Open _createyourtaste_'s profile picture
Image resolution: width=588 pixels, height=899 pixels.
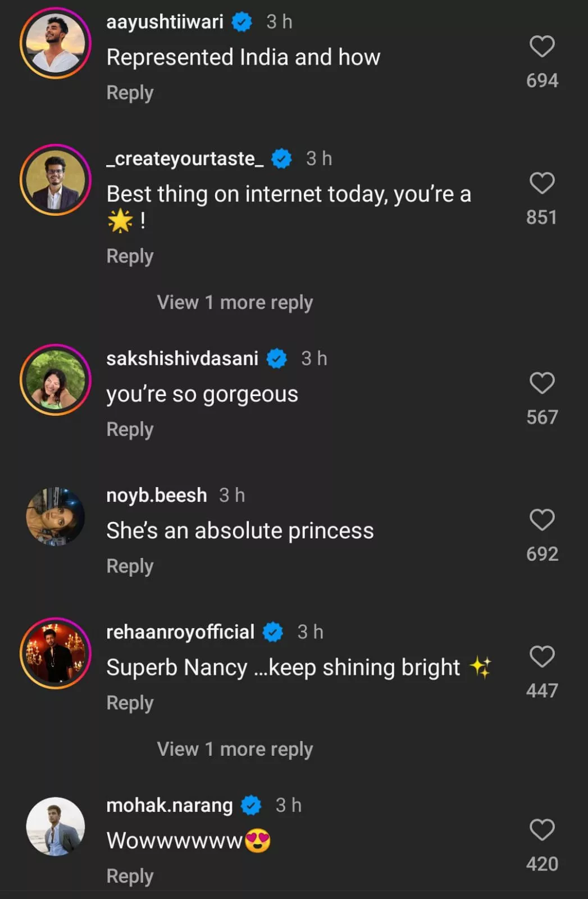[x=55, y=180]
